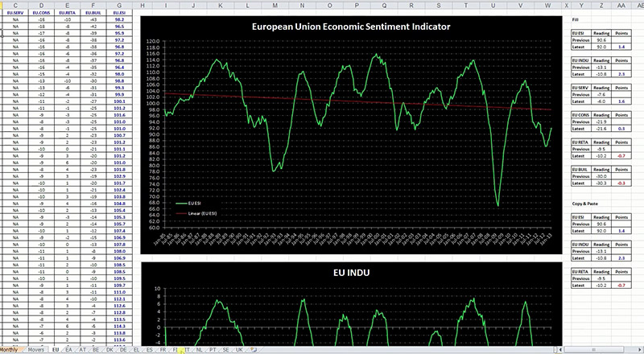Open the Movers sheet tab
The image size is (644, 354).
tap(35, 350)
